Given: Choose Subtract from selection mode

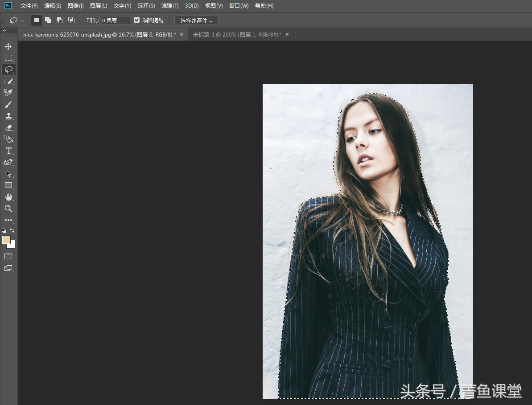Looking at the screenshot, I should pos(60,20).
